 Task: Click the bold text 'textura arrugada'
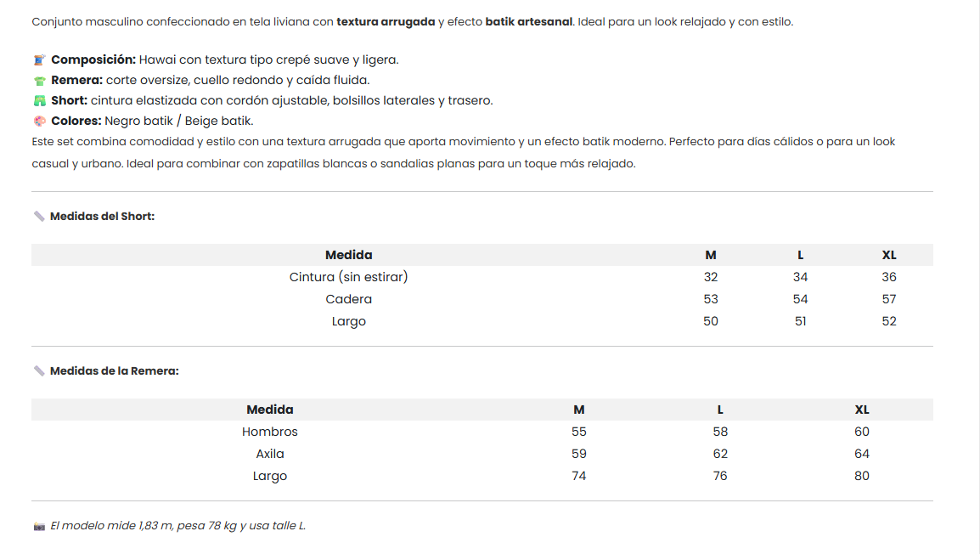pos(386,21)
